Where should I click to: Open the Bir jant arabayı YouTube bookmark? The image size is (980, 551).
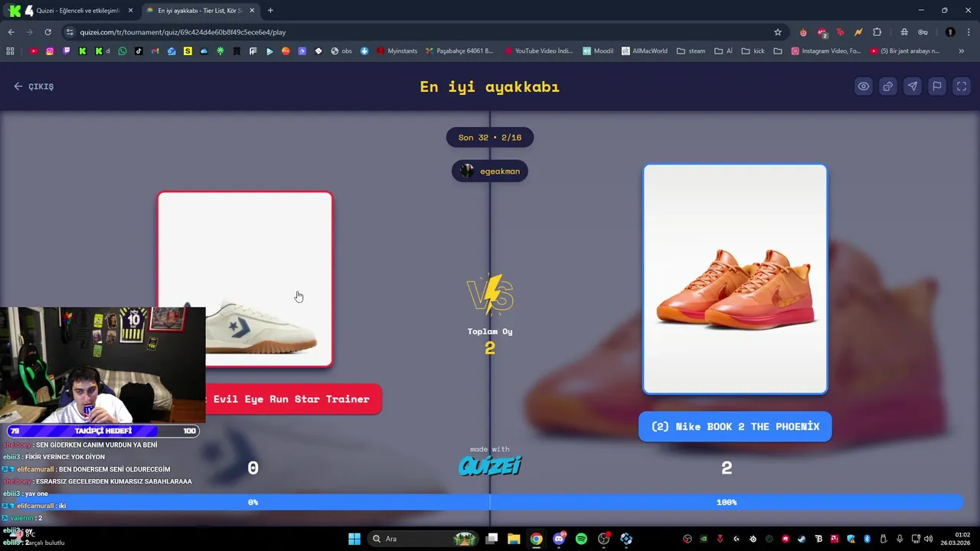click(905, 51)
